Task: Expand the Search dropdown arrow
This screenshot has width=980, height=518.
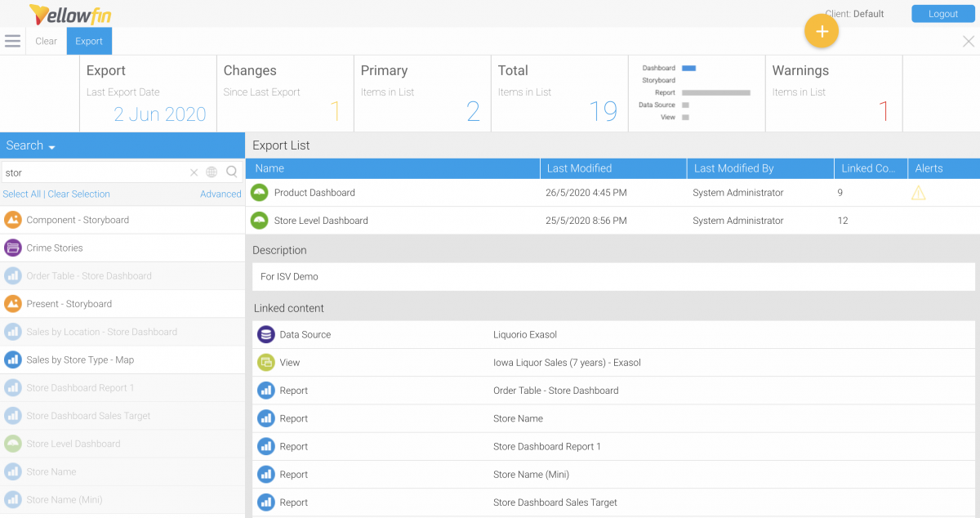Action: 52,147
